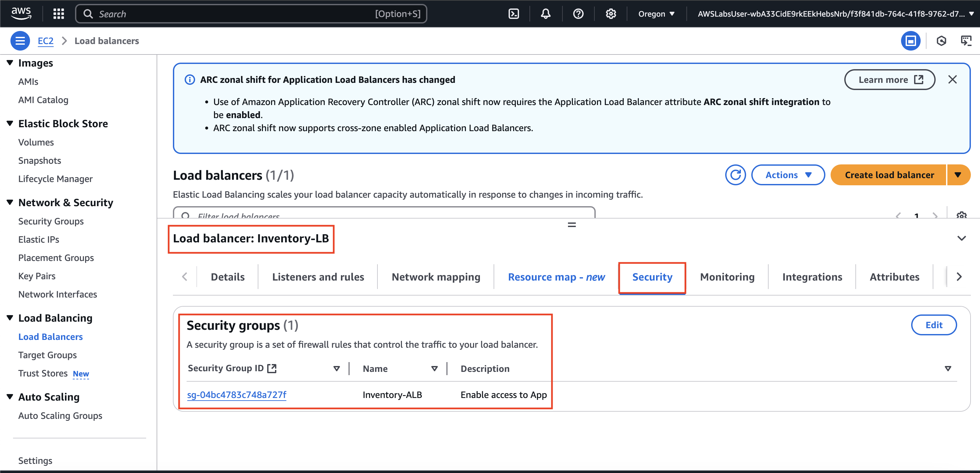Collapse the Elastic Block Store section
The height and width of the screenshot is (473, 980).
point(10,123)
